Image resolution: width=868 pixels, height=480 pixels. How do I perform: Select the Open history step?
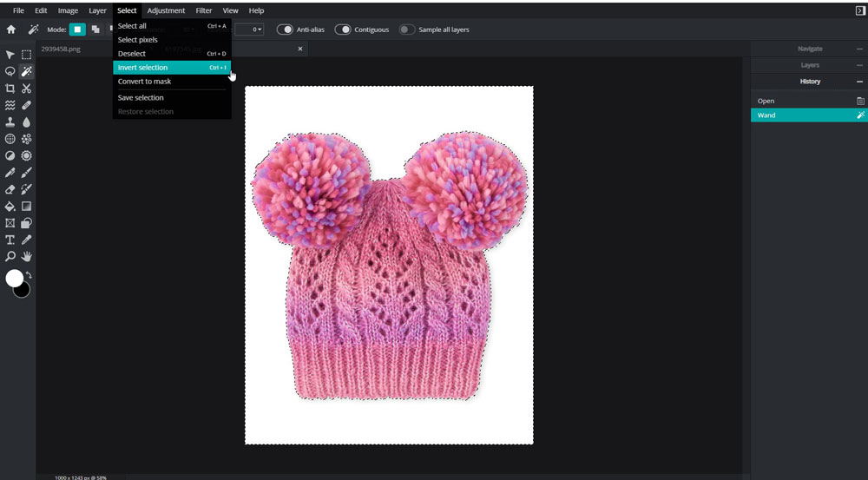pos(808,101)
